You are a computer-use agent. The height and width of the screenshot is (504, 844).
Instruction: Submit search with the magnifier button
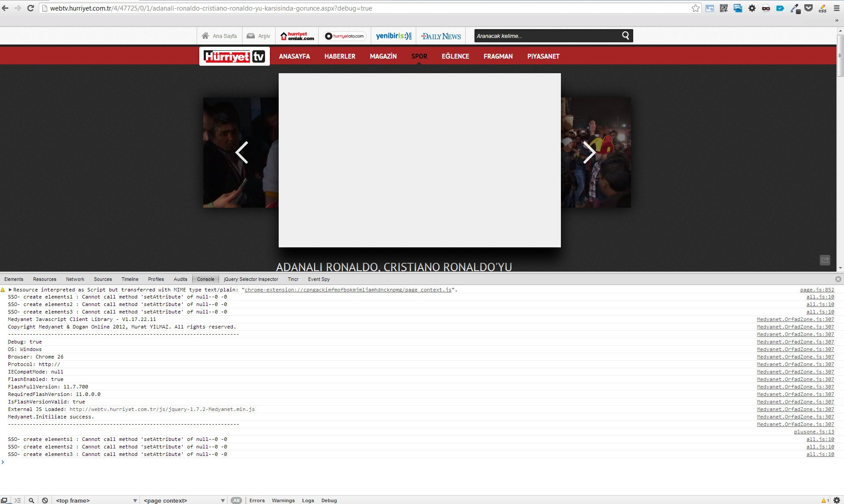click(625, 36)
